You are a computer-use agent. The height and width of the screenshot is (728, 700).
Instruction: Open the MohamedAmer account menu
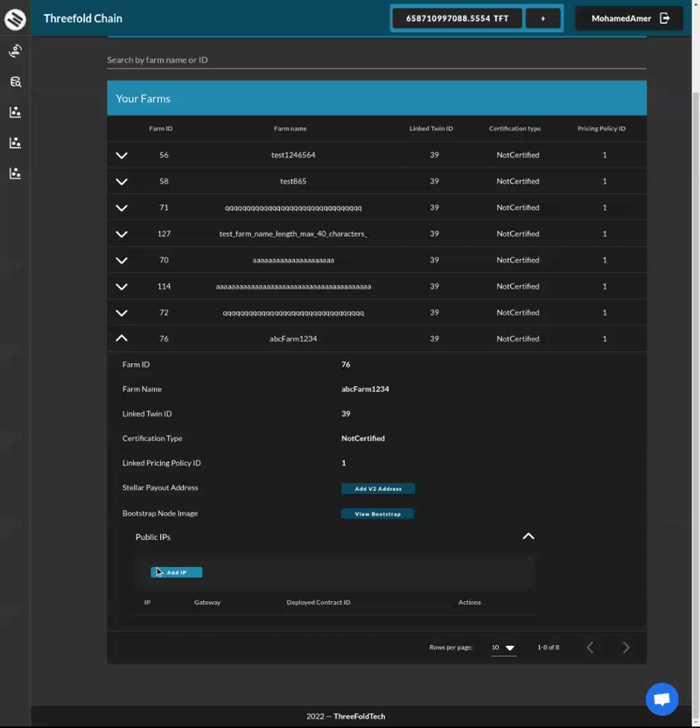click(621, 17)
